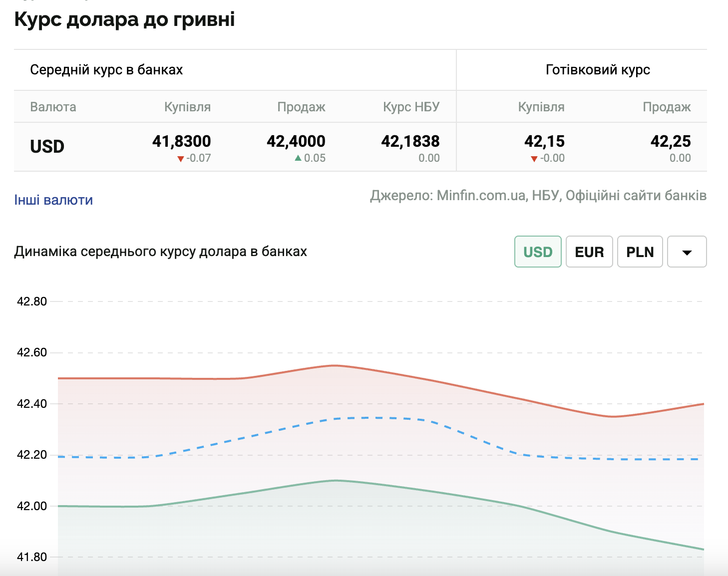
Task: Switch chart to PLN currency
Action: coord(640,252)
